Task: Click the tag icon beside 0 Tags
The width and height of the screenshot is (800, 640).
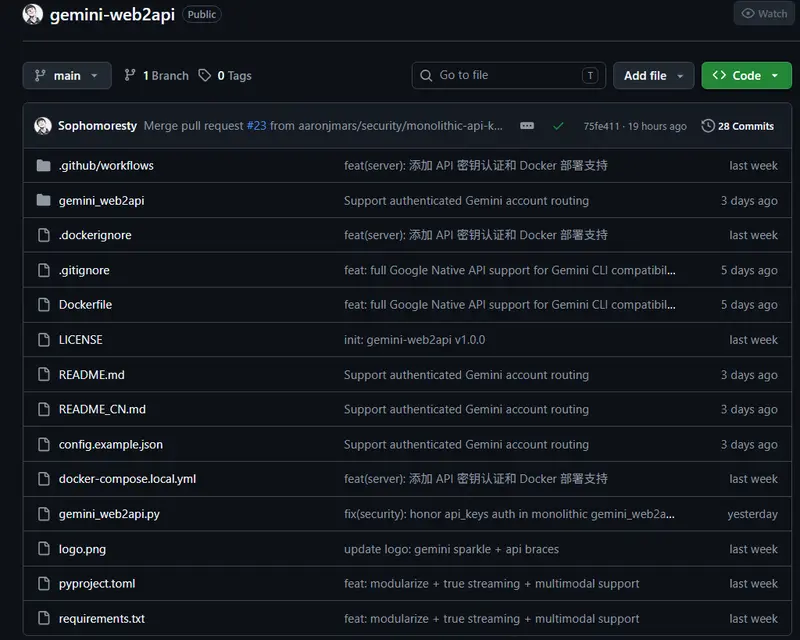Action: point(205,76)
